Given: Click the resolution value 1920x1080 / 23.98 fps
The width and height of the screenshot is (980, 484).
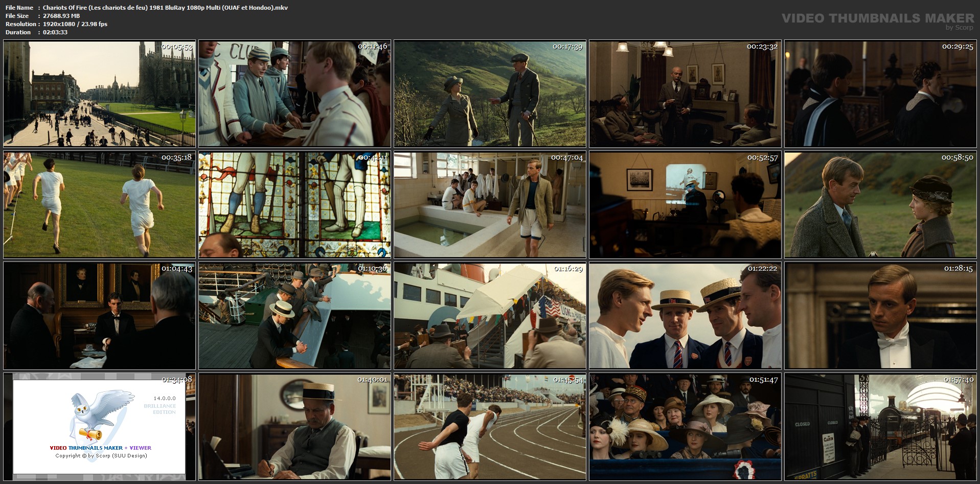Looking at the screenshot, I should 75,24.
